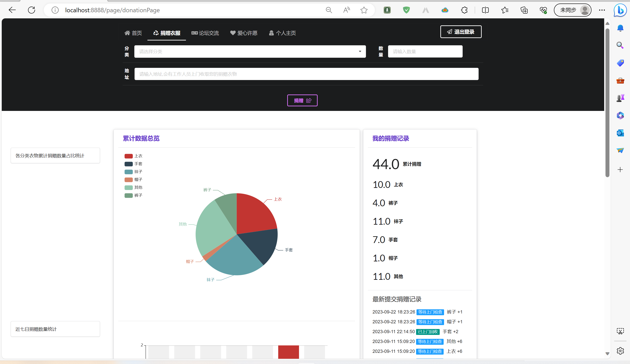This screenshot has height=364, width=630.
Task: Switch to the 论坛交流 tab
Action: (x=205, y=33)
